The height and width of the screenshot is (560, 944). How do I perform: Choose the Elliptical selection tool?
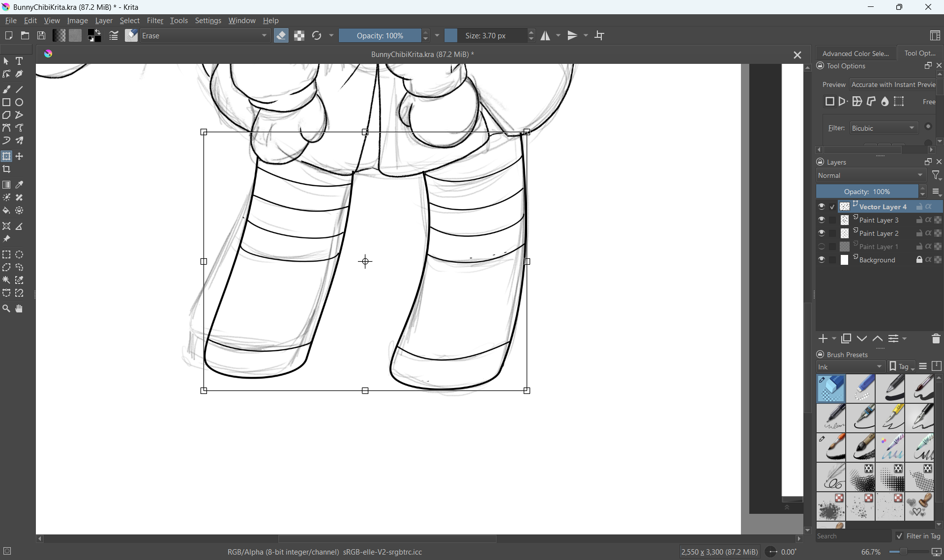point(19,255)
